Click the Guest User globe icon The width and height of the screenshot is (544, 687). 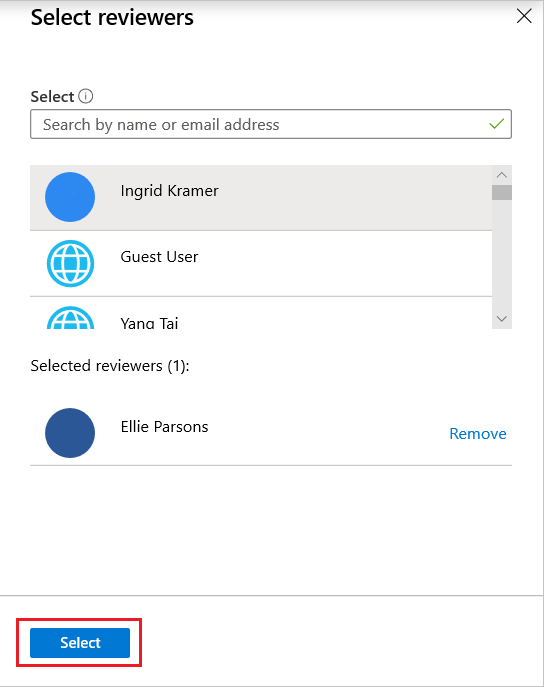pos(70,263)
